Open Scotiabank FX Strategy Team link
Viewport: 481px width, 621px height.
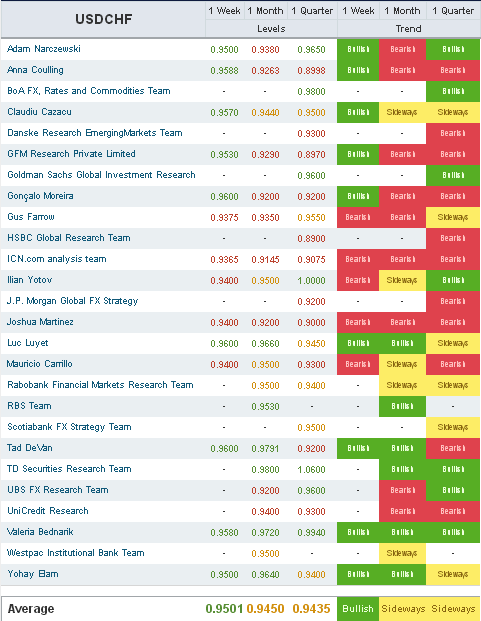point(69,427)
